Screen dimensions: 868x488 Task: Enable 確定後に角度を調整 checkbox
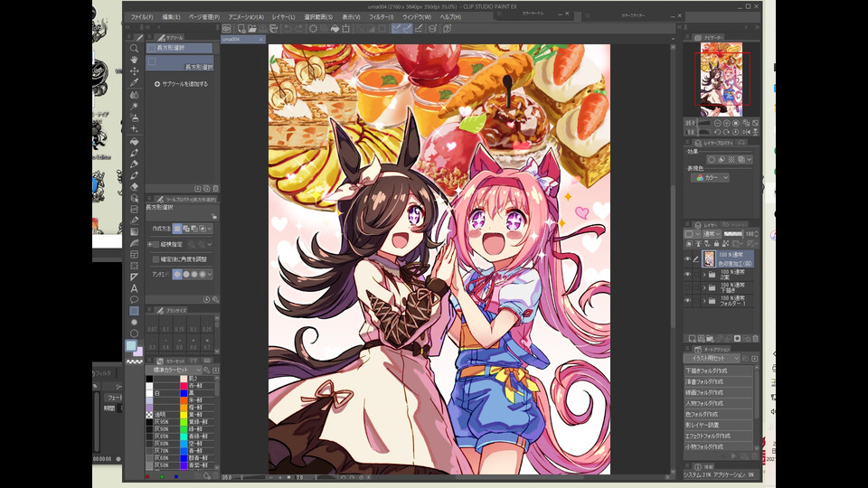pyautogui.click(x=156, y=259)
